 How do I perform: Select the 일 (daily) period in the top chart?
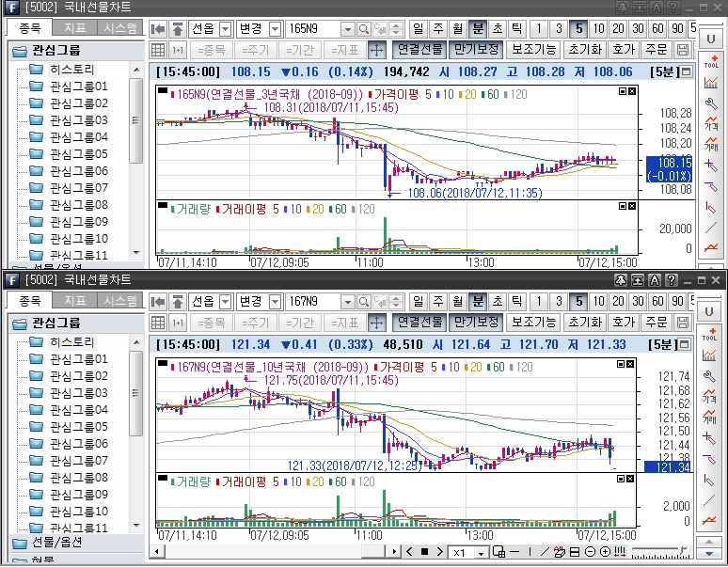(x=418, y=28)
